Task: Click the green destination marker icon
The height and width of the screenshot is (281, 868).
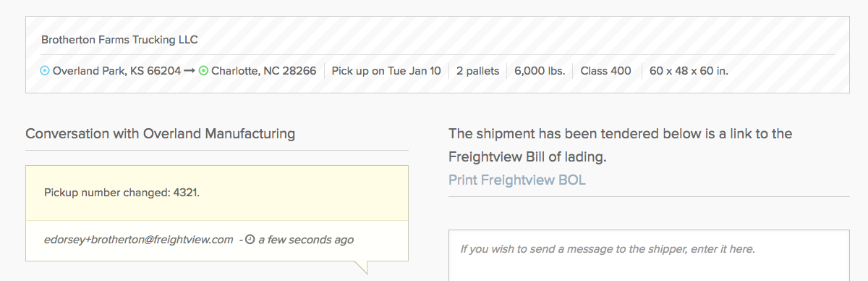Action: 203,71
